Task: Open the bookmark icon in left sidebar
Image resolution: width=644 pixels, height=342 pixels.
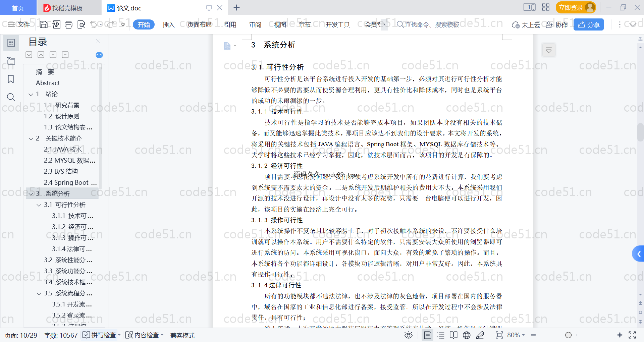Action: click(x=11, y=79)
